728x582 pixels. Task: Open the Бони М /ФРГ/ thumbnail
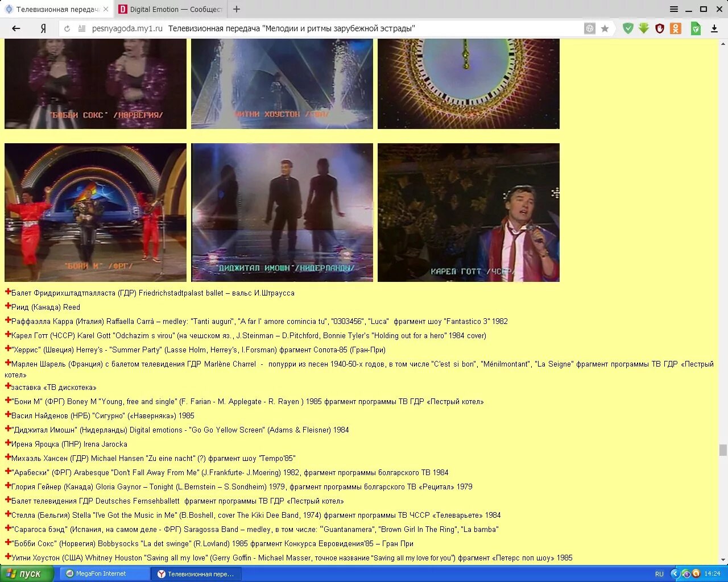[x=96, y=213]
